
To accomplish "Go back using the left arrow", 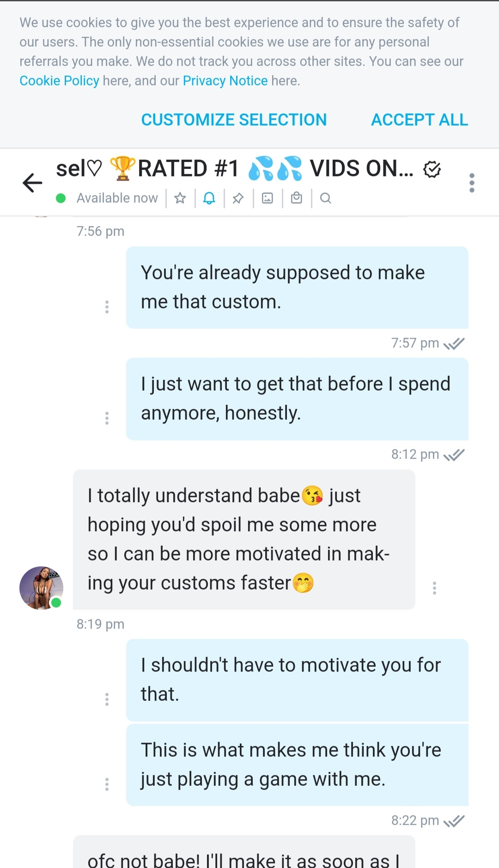I will 32,183.
